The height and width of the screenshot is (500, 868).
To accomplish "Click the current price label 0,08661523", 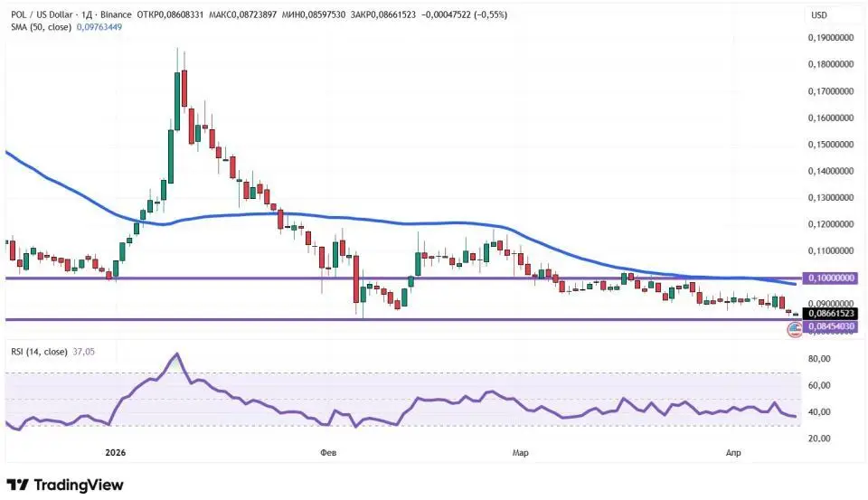I will 829,313.
